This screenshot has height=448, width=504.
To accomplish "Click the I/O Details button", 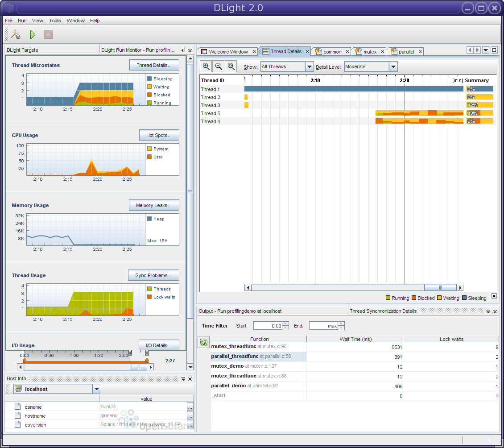I will (x=159, y=345).
